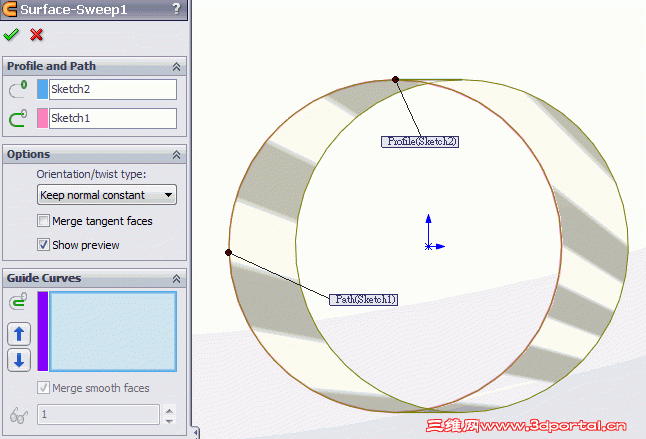Collapse the Profile and Path section
The width and height of the screenshot is (646, 439).
click(x=176, y=67)
